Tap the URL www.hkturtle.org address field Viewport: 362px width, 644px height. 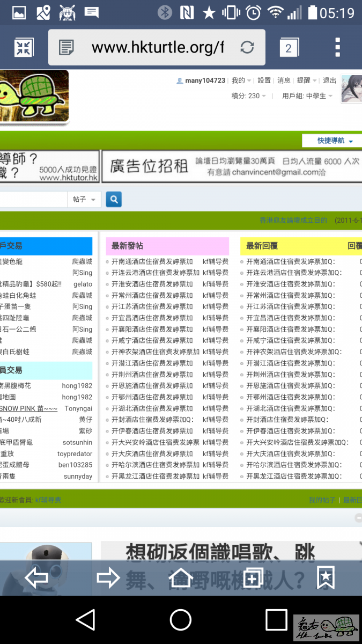[x=157, y=47]
